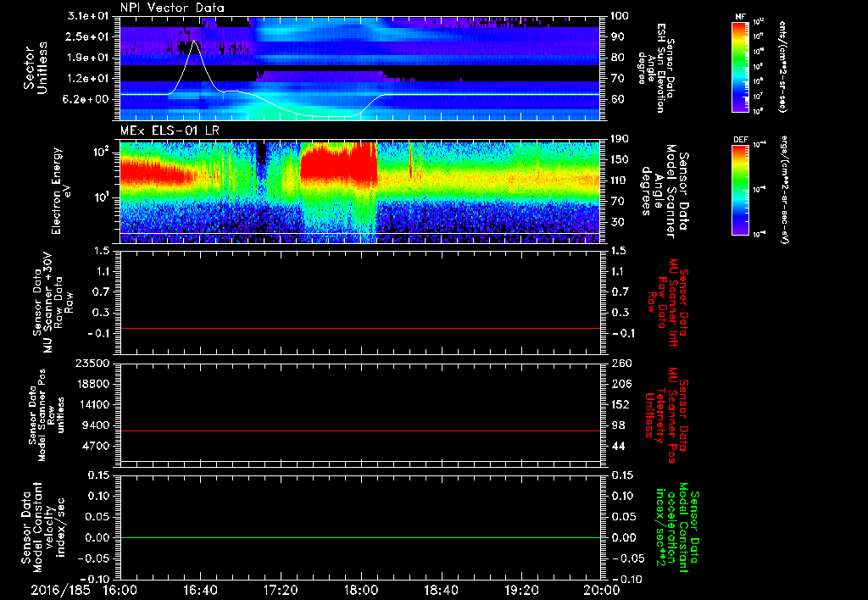Click the white peaked curve in the NPI panel
Viewport: 868px width, 600px height.
(x=194, y=42)
